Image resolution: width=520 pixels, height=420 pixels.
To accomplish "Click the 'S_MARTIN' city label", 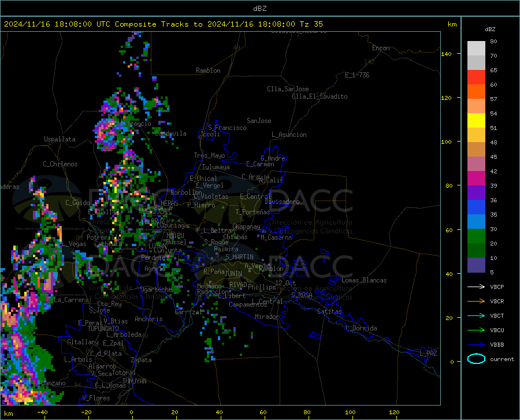I will pos(239,257).
